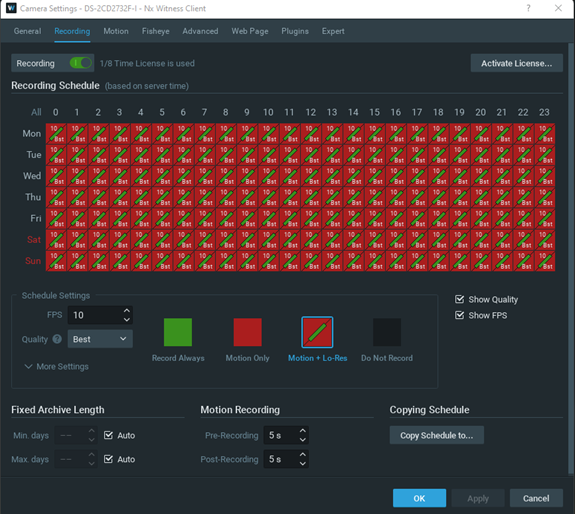Click the Quality help tooltip icon
The width and height of the screenshot is (575, 514).
click(x=57, y=339)
